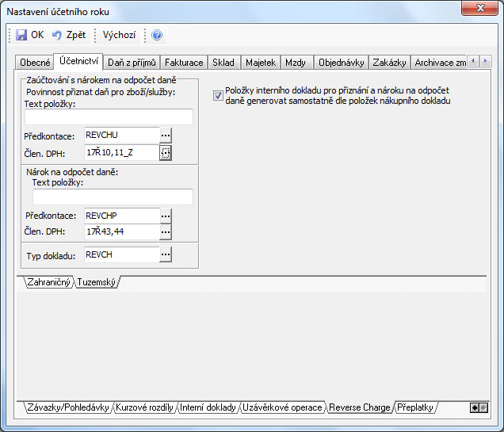Switch to the Obecné tab

34,62
